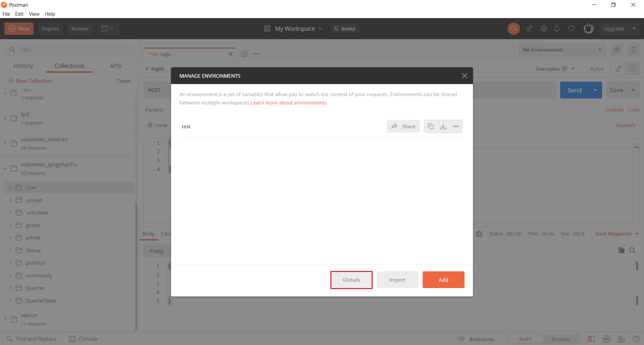Expand the User folder

(10, 187)
